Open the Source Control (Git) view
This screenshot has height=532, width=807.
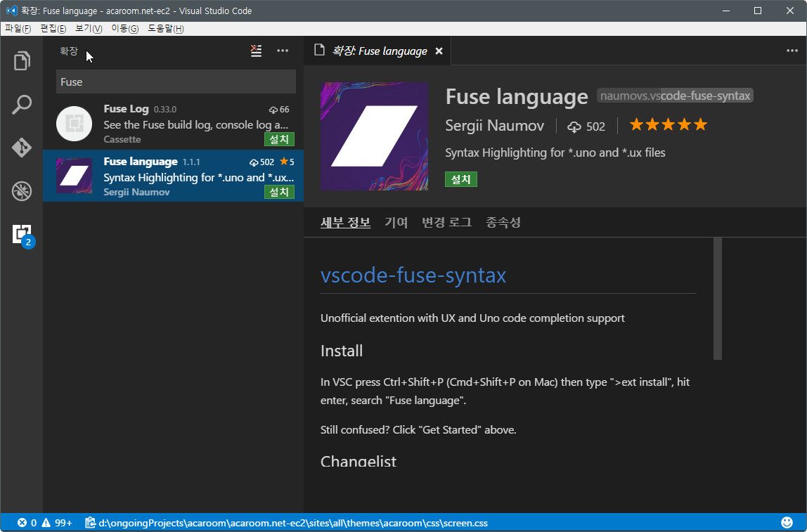click(22, 148)
